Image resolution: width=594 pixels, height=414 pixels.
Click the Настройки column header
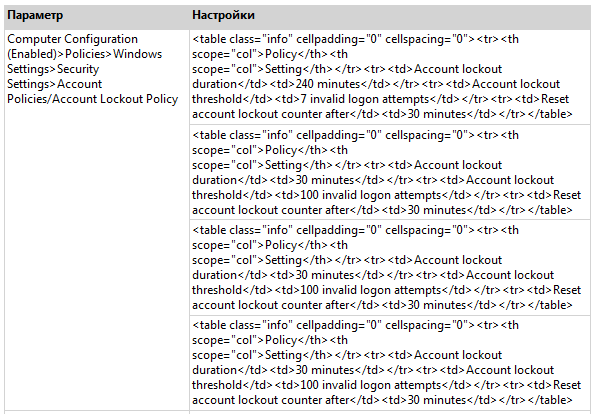click(389, 16)
